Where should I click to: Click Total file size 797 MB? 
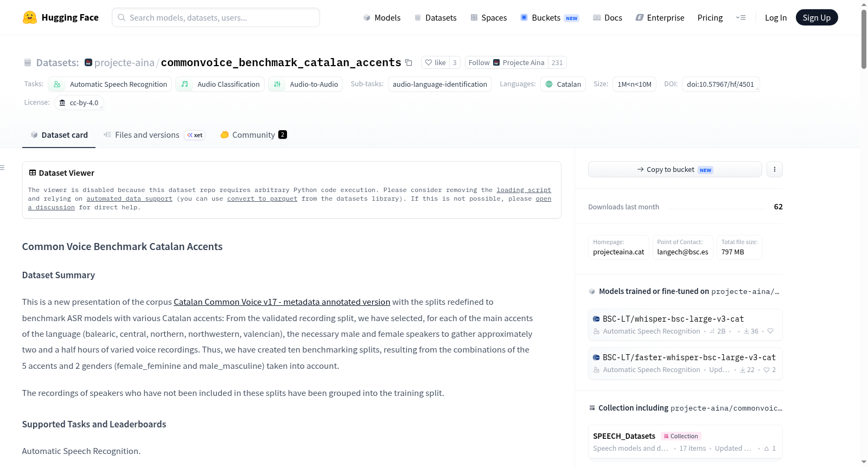pos(739,247)
